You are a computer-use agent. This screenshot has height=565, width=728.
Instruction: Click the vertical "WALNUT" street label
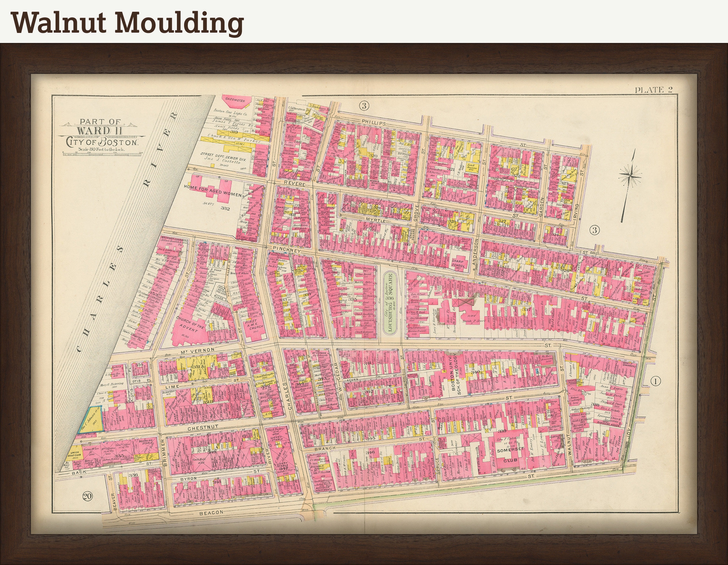[x=569, y=445]
